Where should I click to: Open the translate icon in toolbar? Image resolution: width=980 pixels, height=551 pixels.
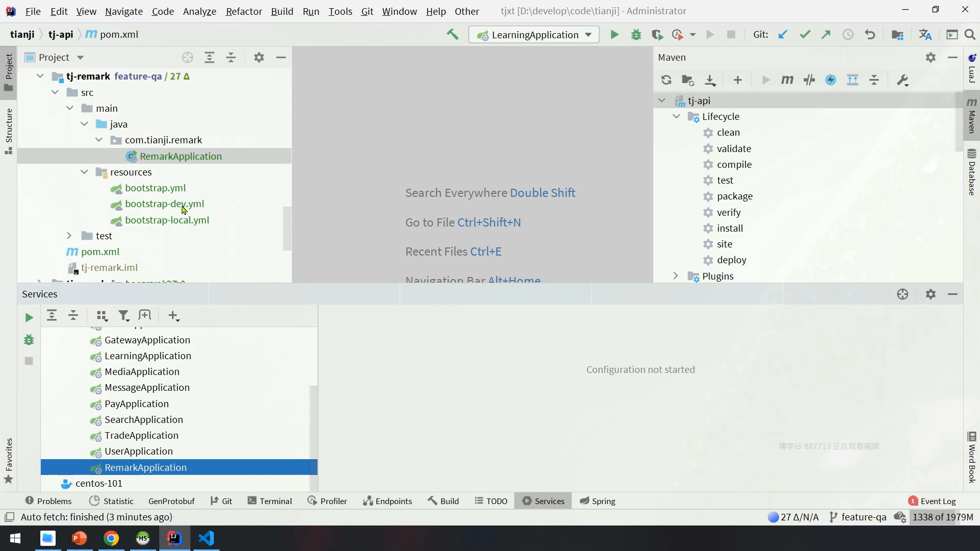pyautogui.click(x=925, y=35)
